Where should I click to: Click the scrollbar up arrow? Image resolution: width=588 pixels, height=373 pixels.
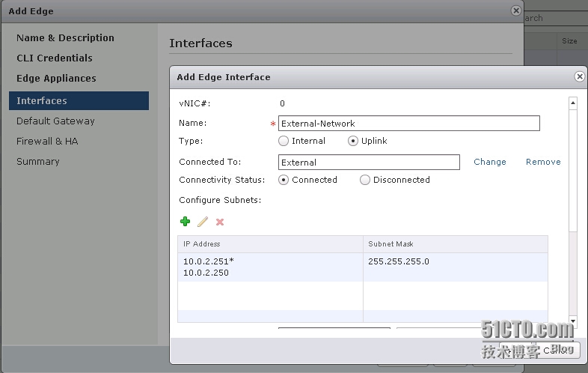click(x=573, y=103)
